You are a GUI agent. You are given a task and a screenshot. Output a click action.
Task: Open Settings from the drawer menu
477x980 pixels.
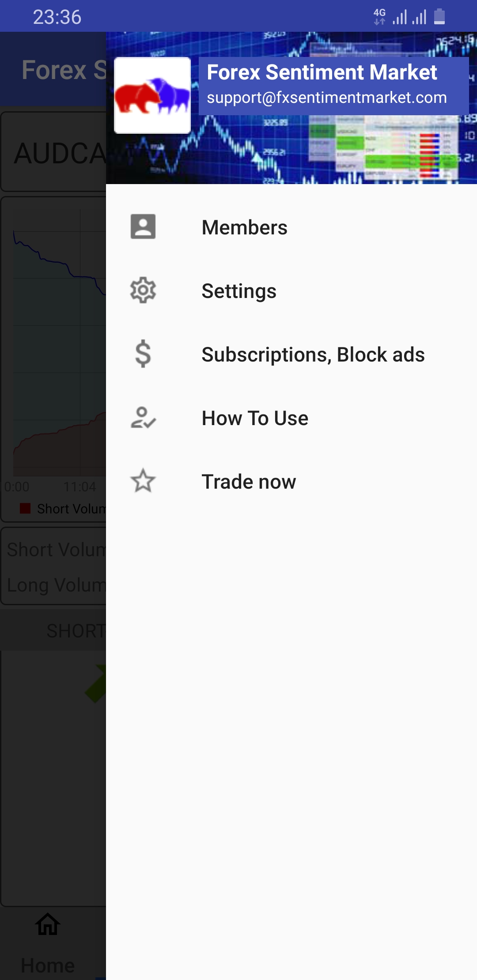239,291
